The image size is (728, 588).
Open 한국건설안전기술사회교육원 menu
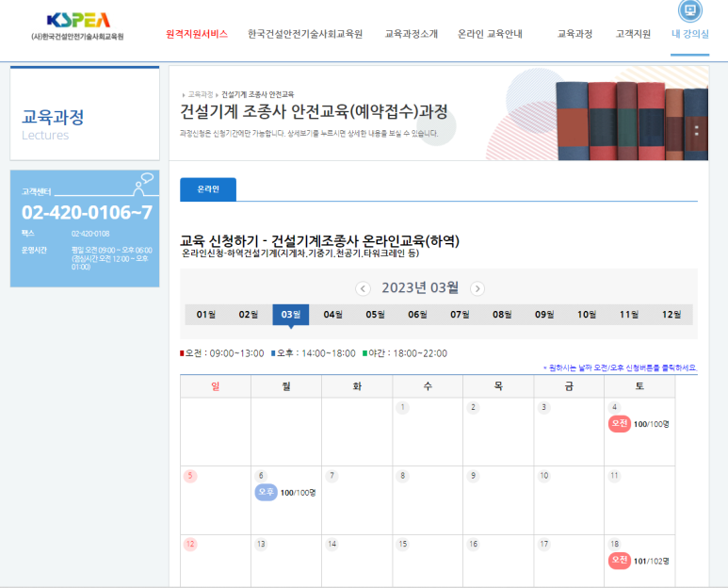305,34
